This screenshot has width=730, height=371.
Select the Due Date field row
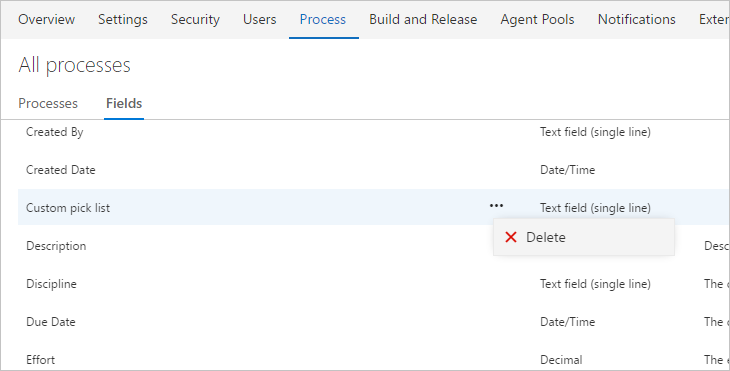click(x=374, y=322)
